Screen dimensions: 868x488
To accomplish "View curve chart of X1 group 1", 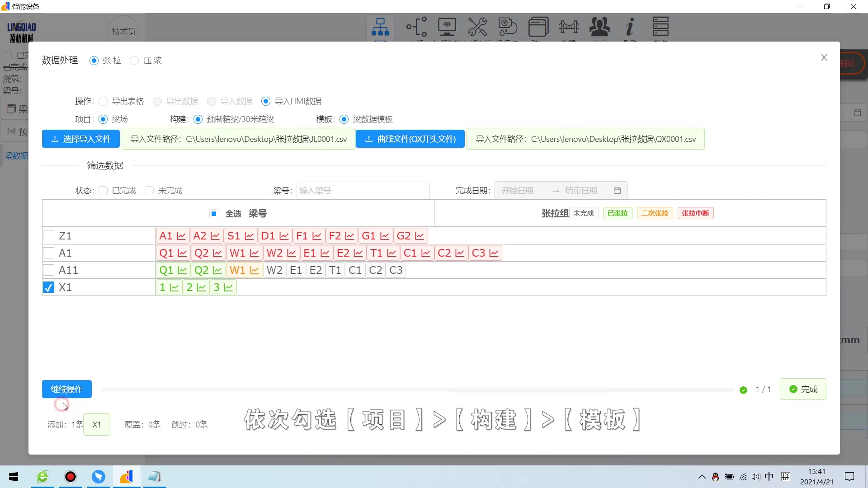I will 174,287.
